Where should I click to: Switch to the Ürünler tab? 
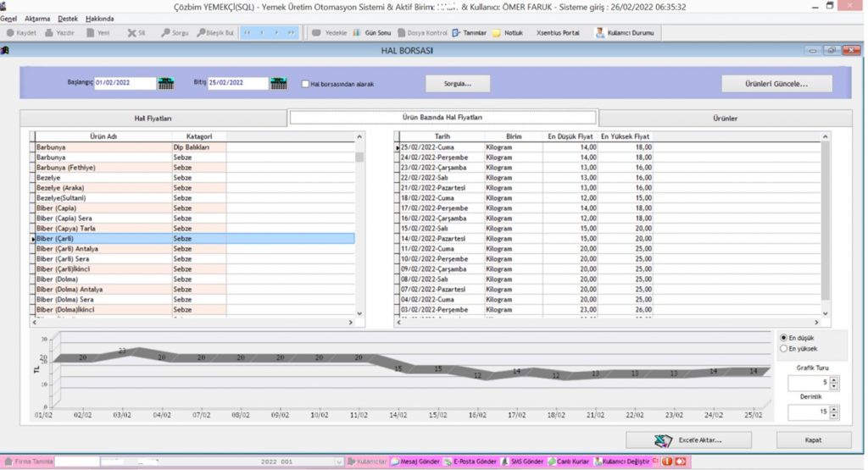725,119
